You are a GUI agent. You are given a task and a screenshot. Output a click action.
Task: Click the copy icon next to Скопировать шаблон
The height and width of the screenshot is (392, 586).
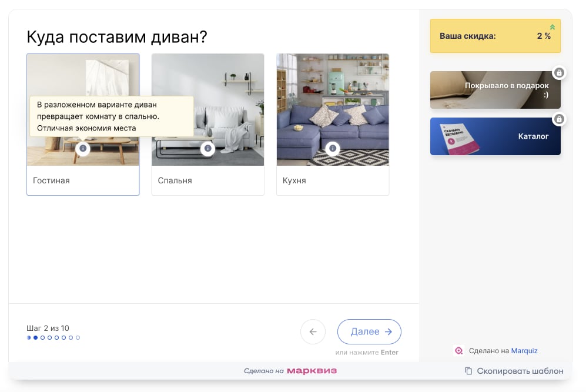coord(468,371)
